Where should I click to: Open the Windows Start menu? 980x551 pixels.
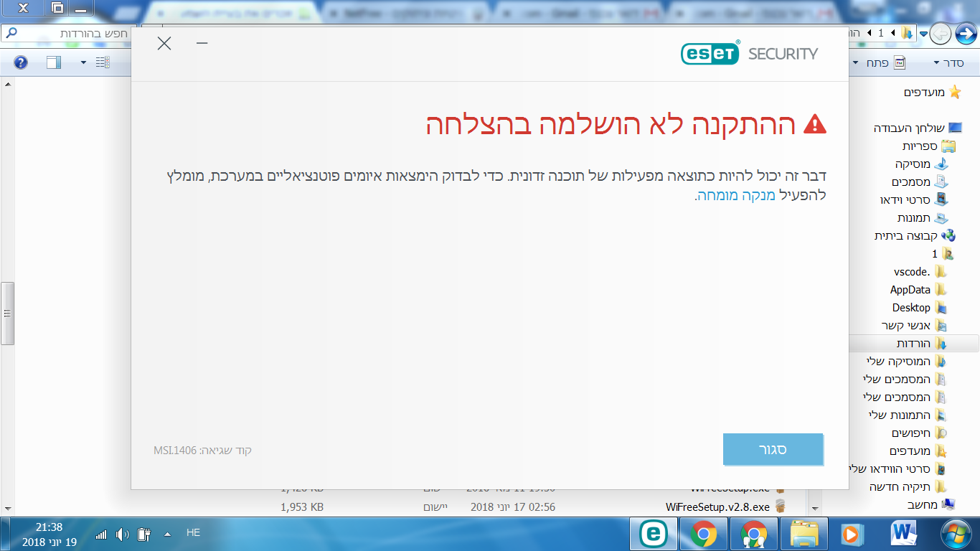pos(955,533)
